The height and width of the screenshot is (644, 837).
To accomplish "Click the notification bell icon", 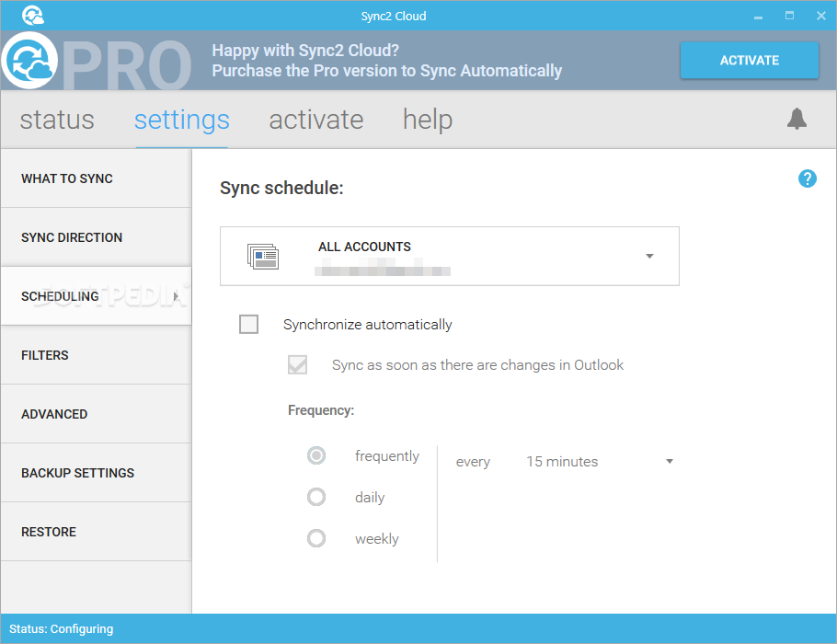I will point(797,119).
